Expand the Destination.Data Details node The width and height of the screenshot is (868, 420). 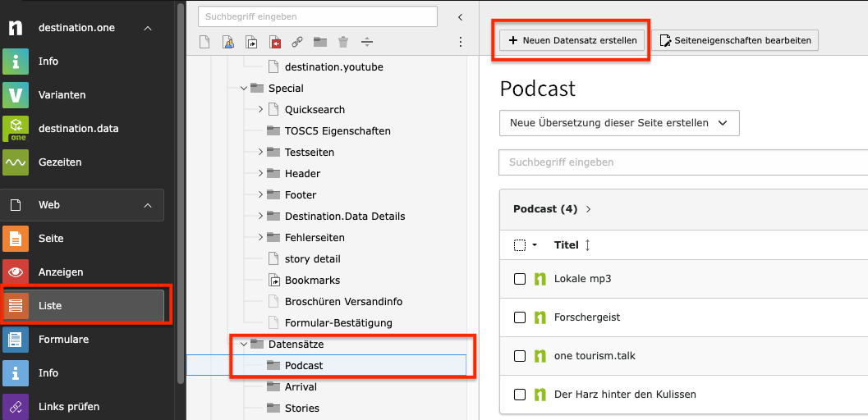(x=260, y=216)
